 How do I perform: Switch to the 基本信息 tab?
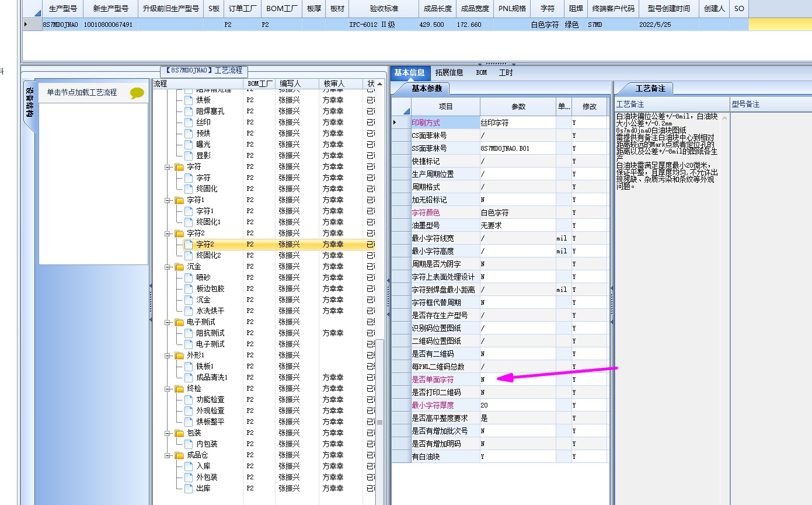click(x=410, y=73)
